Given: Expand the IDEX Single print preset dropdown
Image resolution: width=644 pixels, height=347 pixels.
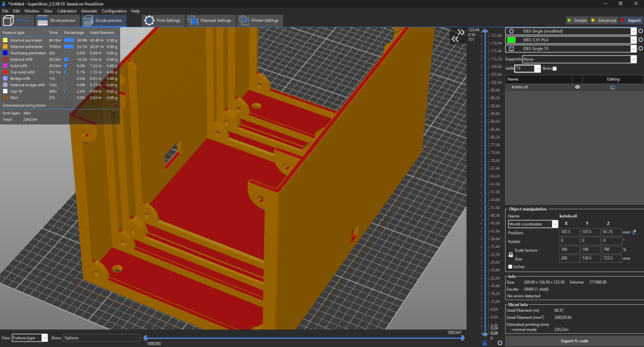Looking at the screenshot, I should (x=633, y=31).
